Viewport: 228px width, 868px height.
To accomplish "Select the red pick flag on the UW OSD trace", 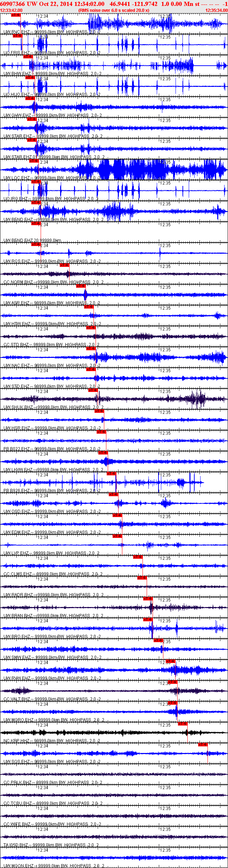I will [114, 494].
